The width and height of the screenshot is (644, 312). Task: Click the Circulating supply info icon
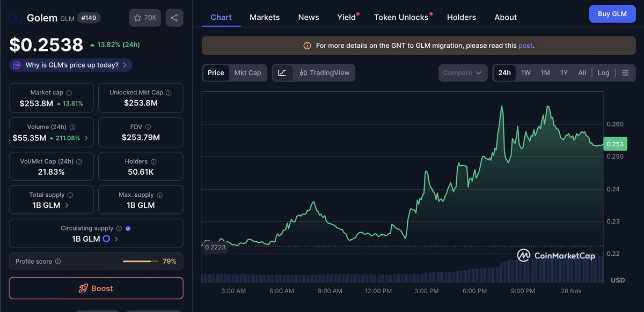click(x=119, y=228)
